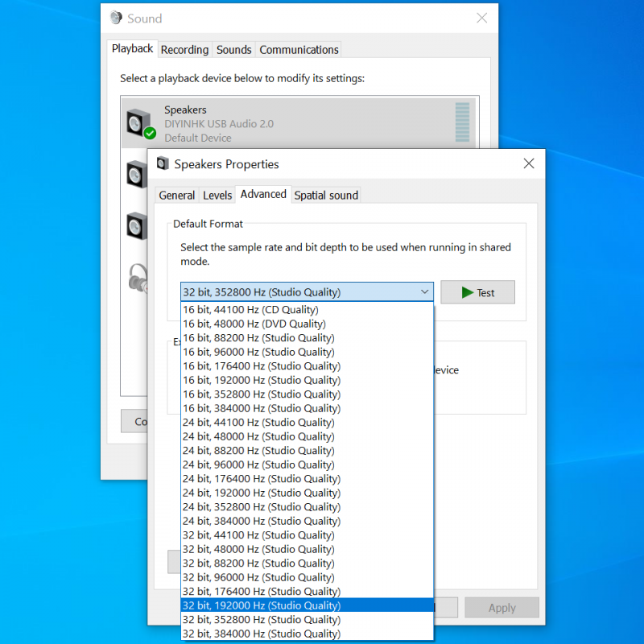The image size is (644, 644).
Task: Go to the General tab
Action: coord(176,195)
